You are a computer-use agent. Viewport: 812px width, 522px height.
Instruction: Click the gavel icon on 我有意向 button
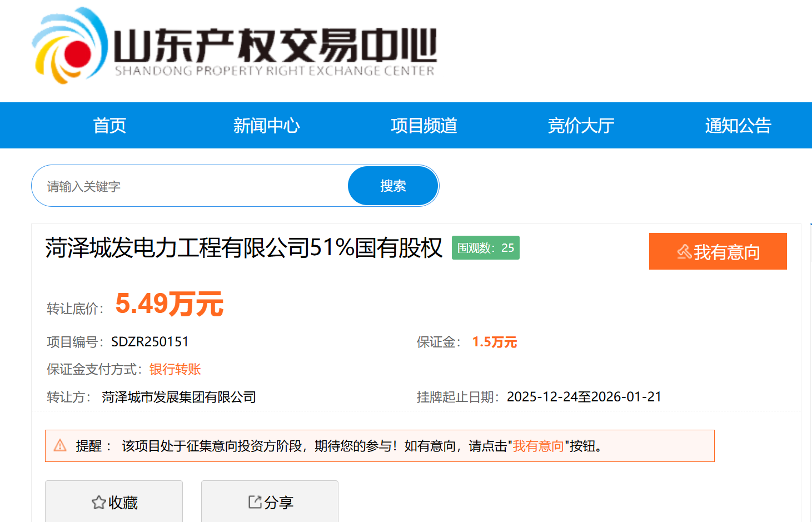pos(684,252)
